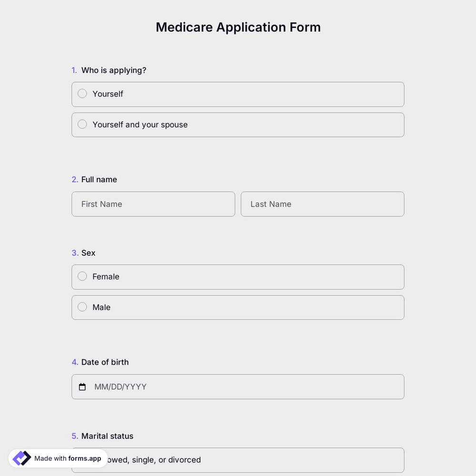This screenshot has width=476, height=476.
Task: Click the Full name section label
Action: pos(99,179)
